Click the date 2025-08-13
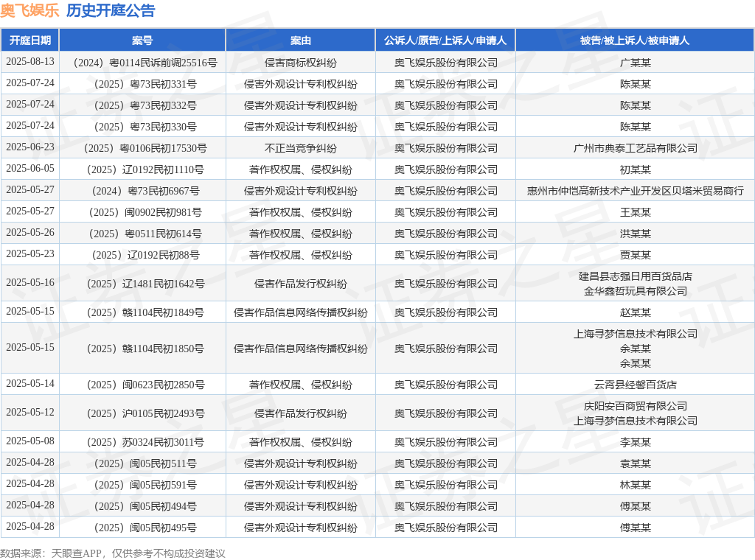This screenshot has width=755, height=560. pos(29,62)
